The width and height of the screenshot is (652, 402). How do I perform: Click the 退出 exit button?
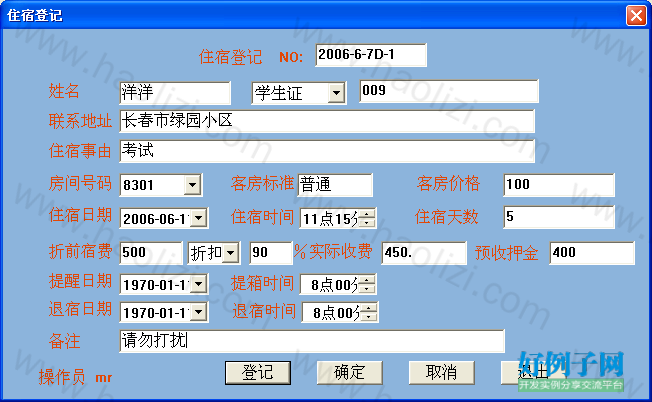tap(533, 373)
